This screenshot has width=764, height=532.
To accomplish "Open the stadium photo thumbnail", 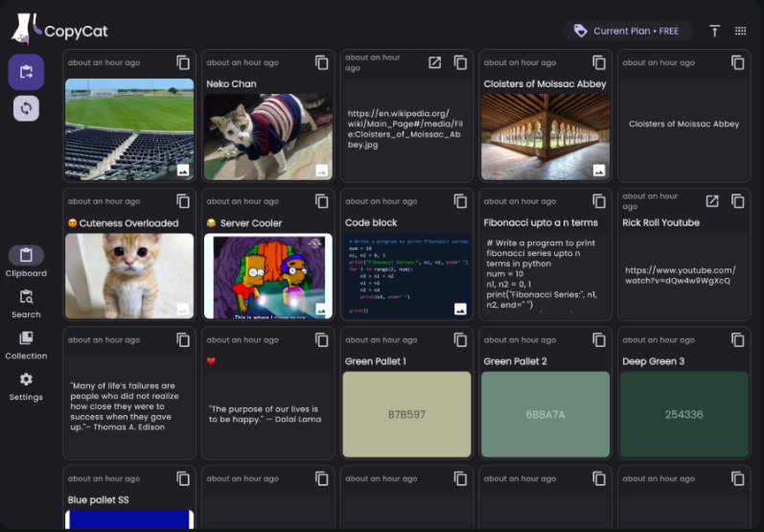I will 129,129.
